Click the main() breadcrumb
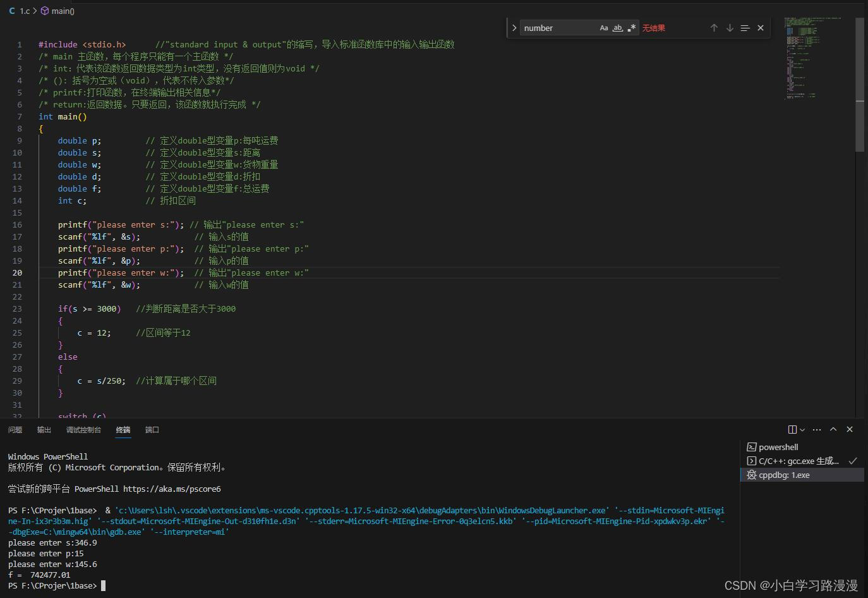Viewport: 868px width, 598px height. click(x=57, y=11)
